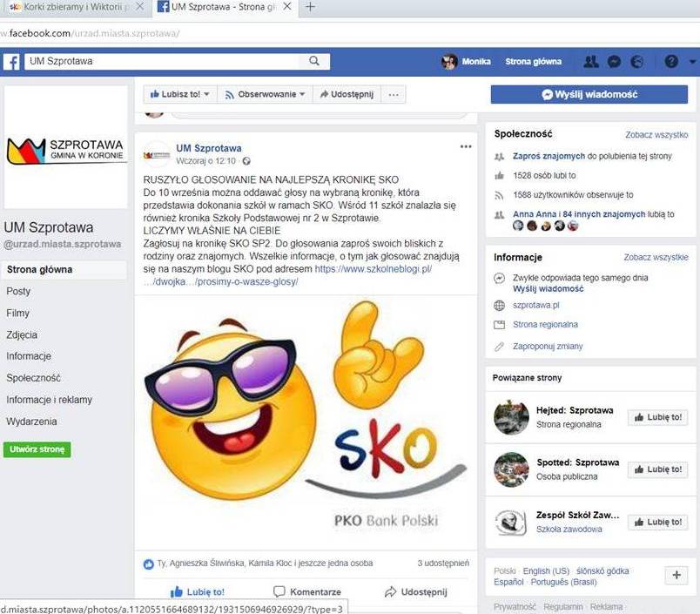Click post author avatar thumbnail
Viewport: 700px width, 614px height.
click(156, 154)
